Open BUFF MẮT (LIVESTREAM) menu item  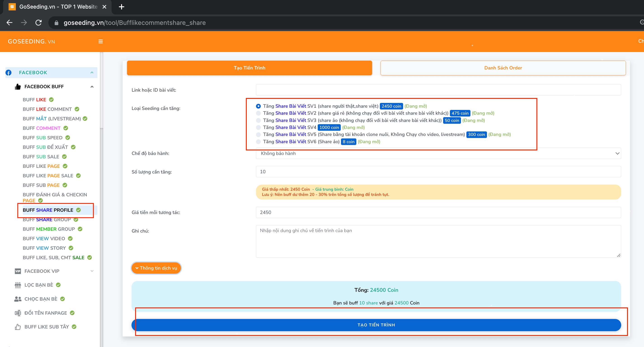(52, 119)
